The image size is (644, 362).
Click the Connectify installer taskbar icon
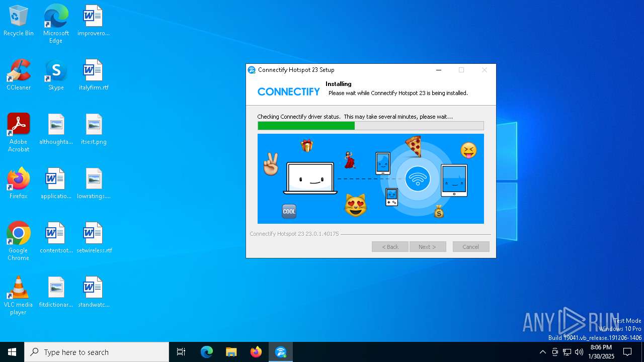tap(281, 352)
